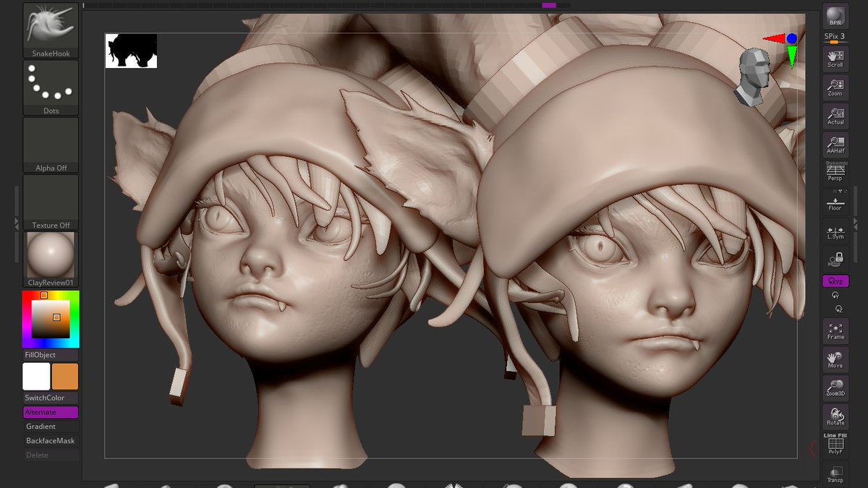Click the Zoom navigation icon
This screenshot has height=488, width=868.
[x=835, y=87]
